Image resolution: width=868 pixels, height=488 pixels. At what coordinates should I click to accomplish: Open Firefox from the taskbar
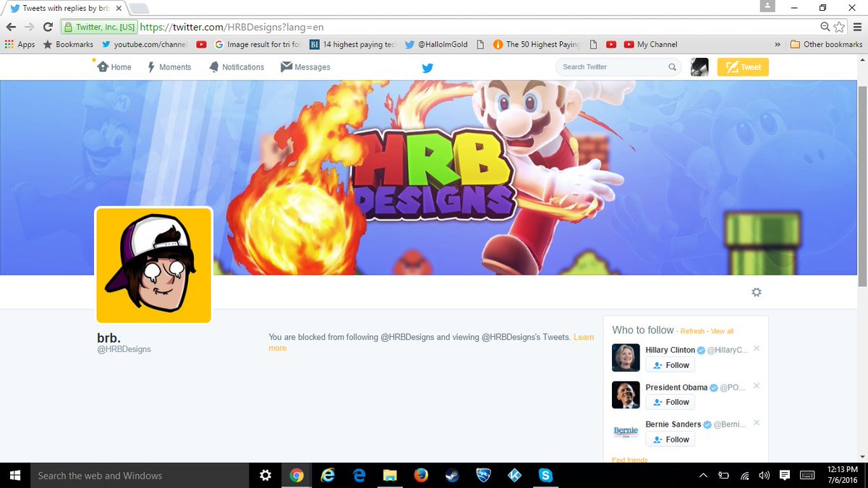click(421, 475)
